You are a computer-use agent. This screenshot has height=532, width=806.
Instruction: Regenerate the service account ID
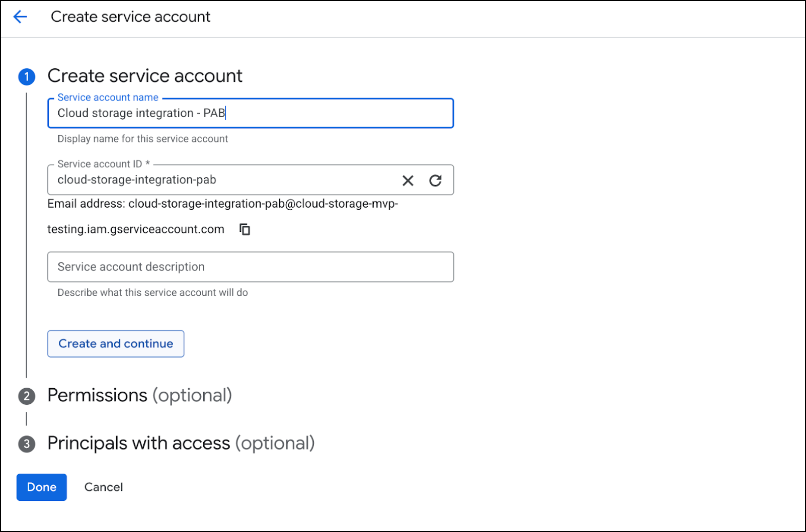tap(436, 181)
